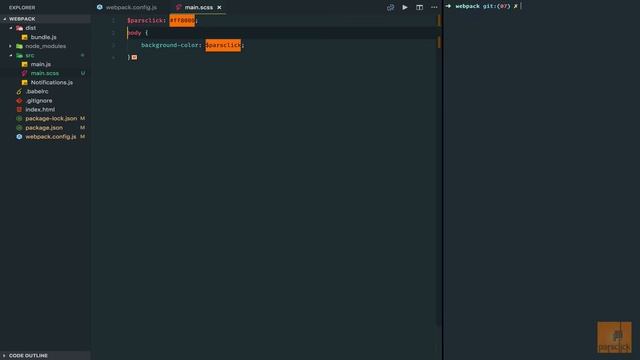Close the main.scss tab
640x360 pixels.
(x=219, y=7)
